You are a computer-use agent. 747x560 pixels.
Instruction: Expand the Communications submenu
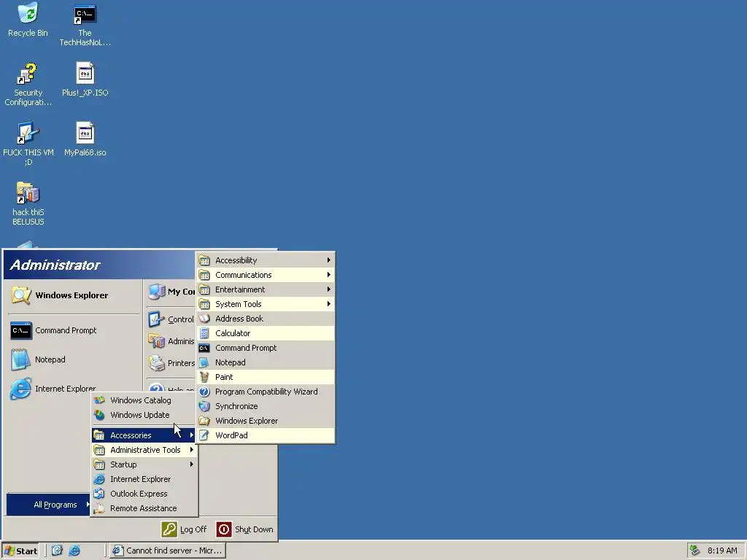tap(266, 275)
